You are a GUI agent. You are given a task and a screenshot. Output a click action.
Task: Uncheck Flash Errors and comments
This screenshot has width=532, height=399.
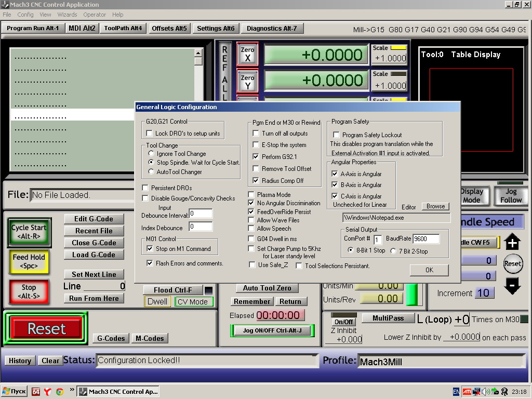[x=150, y=263]
